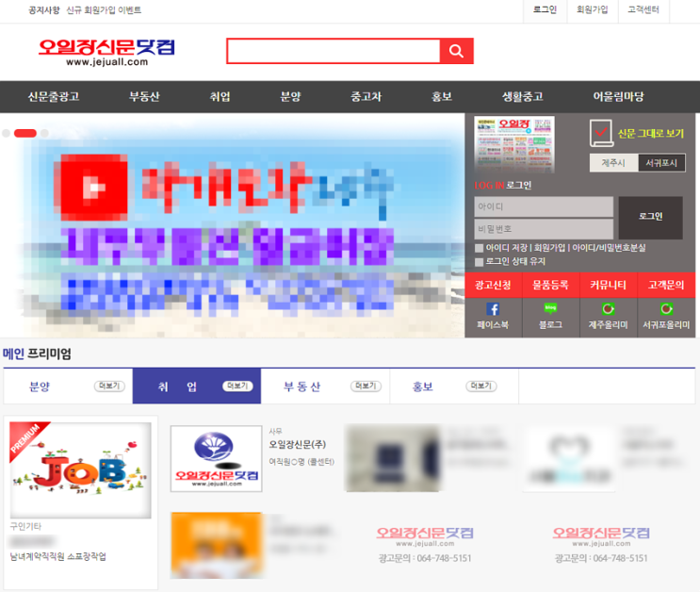Click the red 광고신청 button
700x592 pixels.
[x=493, y=285]
